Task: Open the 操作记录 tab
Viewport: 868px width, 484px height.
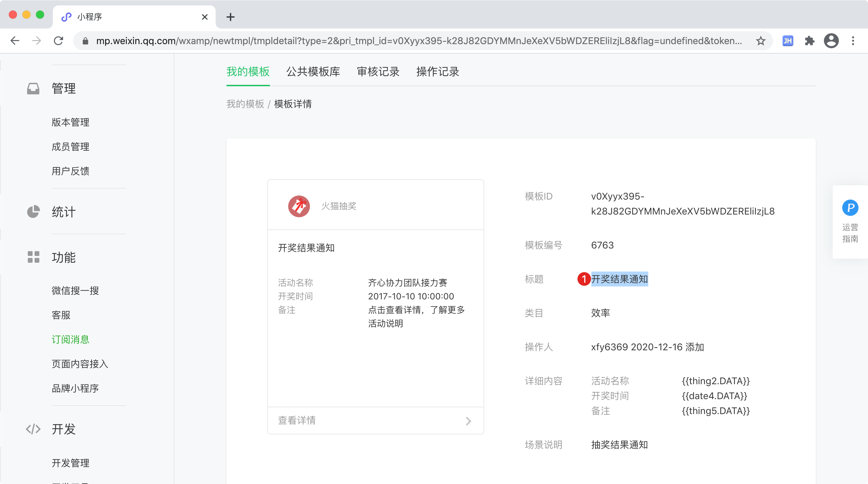Action: [x=437, y=72]
